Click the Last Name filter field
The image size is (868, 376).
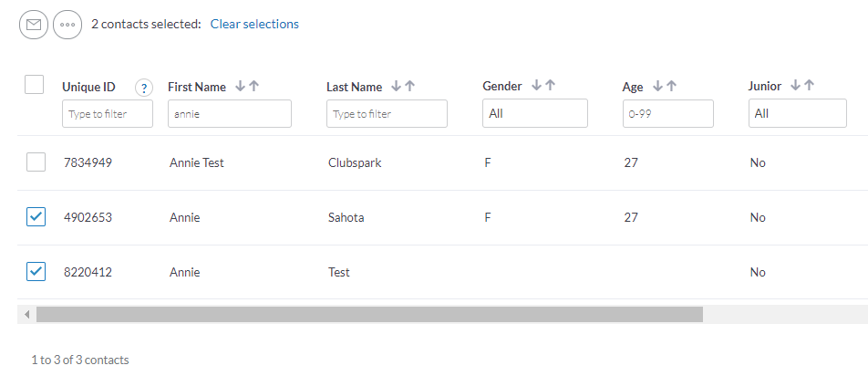click(387, 113)
